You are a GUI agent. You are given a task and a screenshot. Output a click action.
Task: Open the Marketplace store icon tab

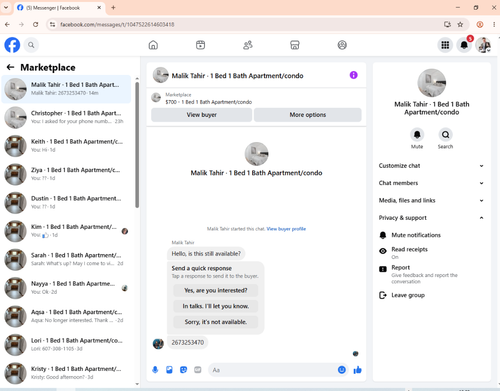coord(295,45)
